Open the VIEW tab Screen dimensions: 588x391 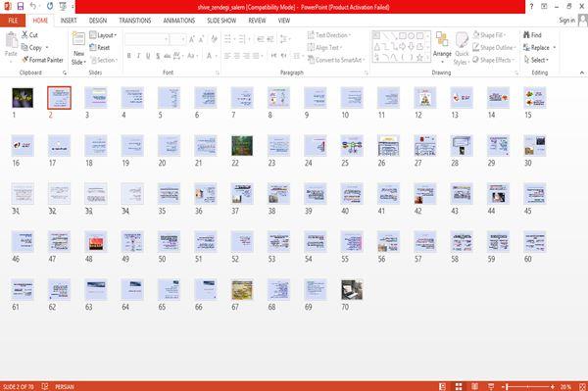pyautogui.click(x=284, y=21)
